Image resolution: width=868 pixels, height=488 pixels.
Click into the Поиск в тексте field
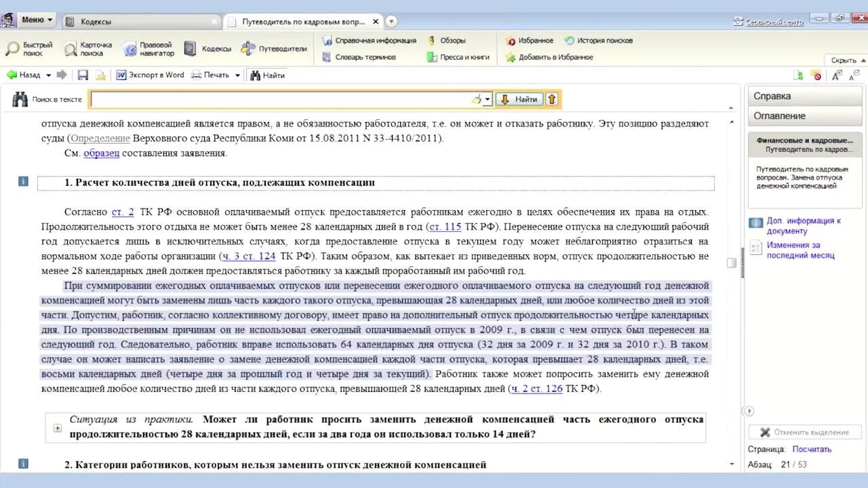pos(281,99)
